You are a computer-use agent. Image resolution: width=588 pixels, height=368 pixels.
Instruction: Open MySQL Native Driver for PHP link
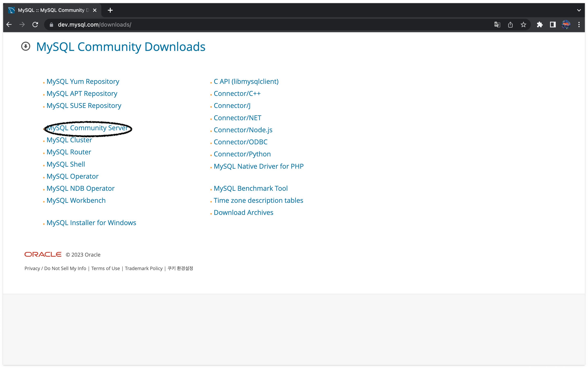point(259,166)
